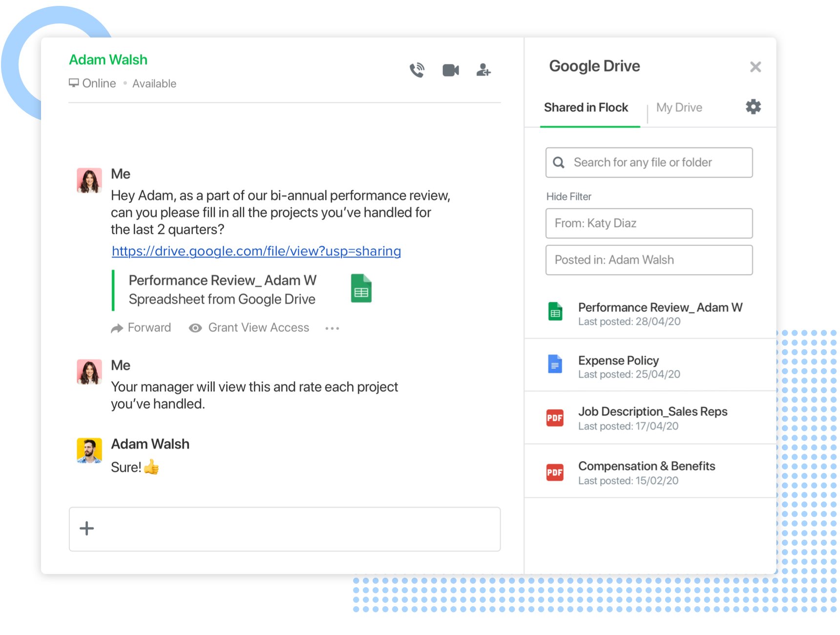
Task: Open the Google Drive search field
Action: 649,162
